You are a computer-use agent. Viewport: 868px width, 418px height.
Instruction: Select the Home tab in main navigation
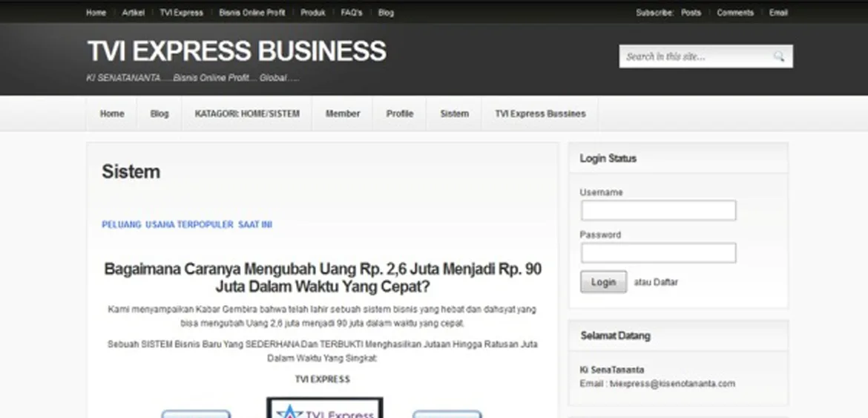(x=112, y=114)
